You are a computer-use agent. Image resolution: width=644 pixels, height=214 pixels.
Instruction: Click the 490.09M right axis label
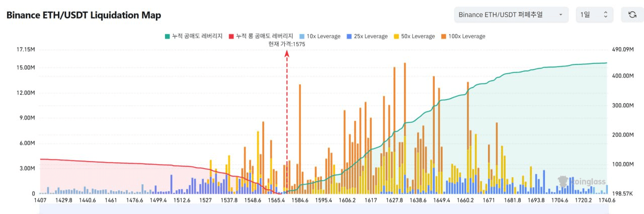621,49
